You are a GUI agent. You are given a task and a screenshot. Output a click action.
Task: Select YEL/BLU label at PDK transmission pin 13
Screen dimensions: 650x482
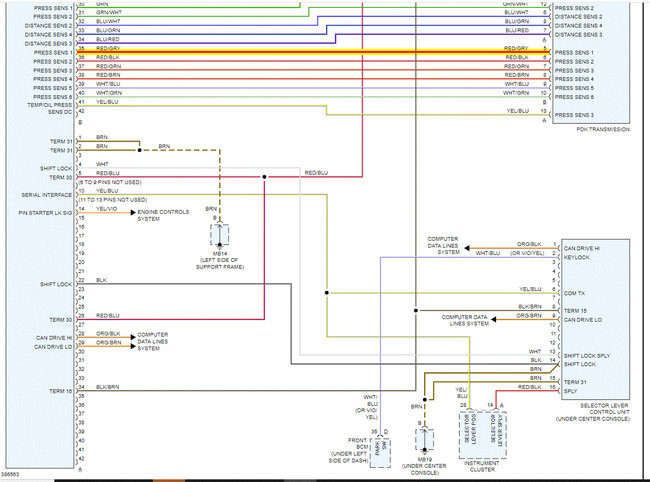[x=517, y=111]
